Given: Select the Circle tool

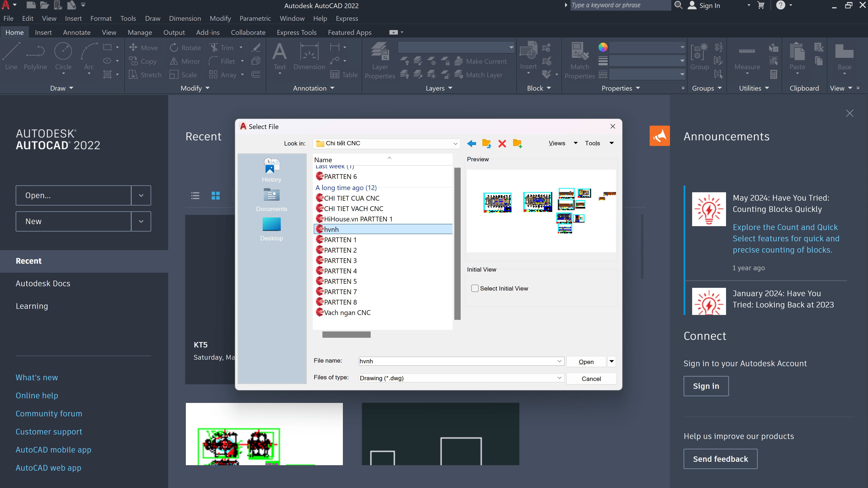Looking at the screenshot, I should [x=63, y=56].
